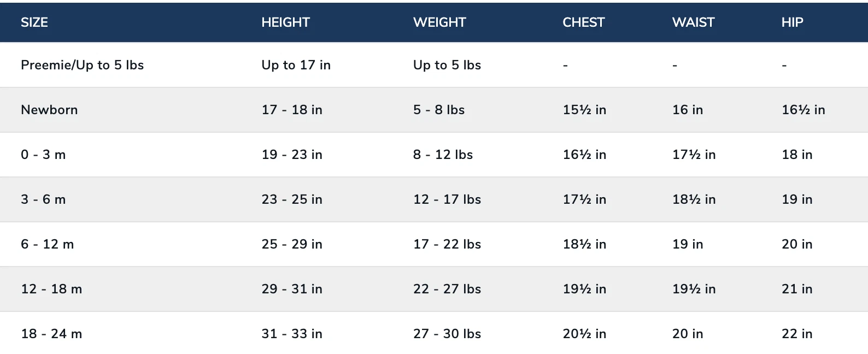Select the 12 - 18 m size cell
Screen dimensions: 868x354
pos(51,289)
